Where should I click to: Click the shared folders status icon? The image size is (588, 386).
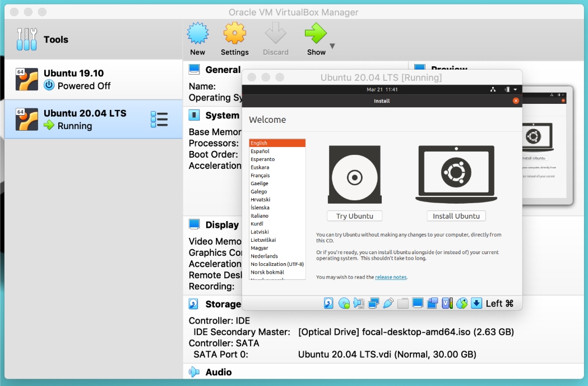pyautogui.click(x=403, y=303)
